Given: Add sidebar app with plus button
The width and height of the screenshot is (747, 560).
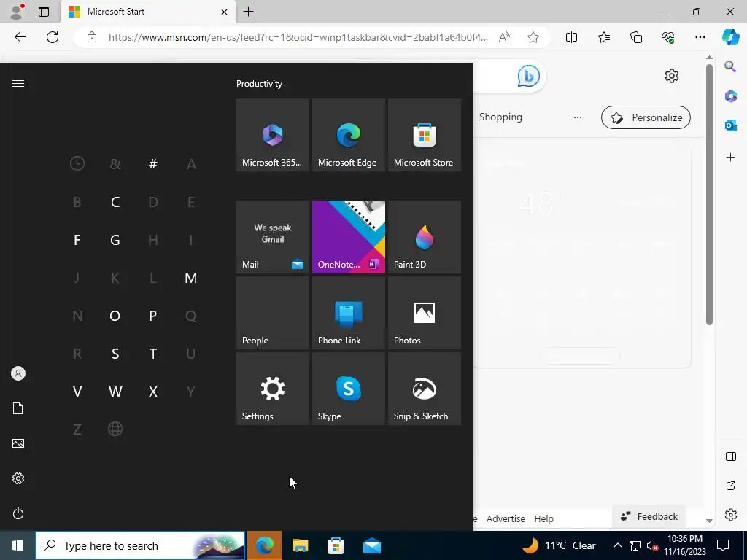Looking at the screenshot, I should (730, 157).
